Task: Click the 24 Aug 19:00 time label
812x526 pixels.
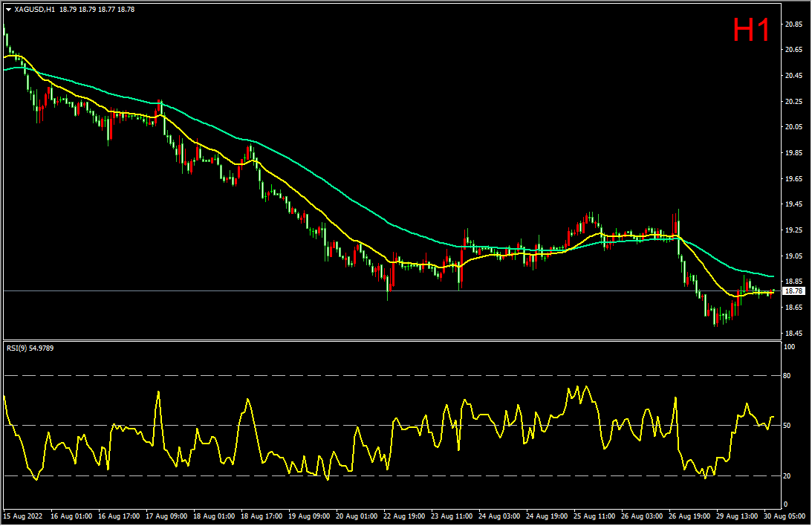Action: pos(547,516)
